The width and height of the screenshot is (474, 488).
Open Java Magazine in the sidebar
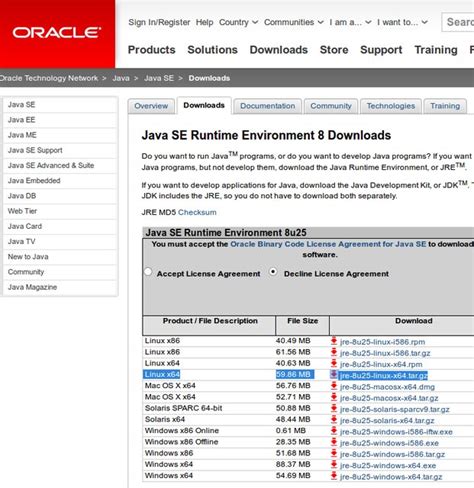(60, 287)
